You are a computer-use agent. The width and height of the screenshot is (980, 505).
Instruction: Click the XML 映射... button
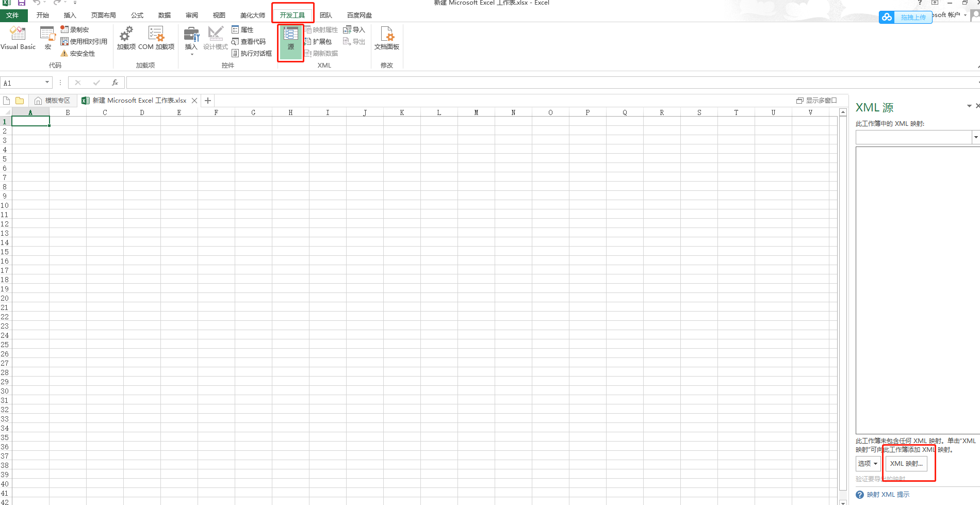click(906, 464)
